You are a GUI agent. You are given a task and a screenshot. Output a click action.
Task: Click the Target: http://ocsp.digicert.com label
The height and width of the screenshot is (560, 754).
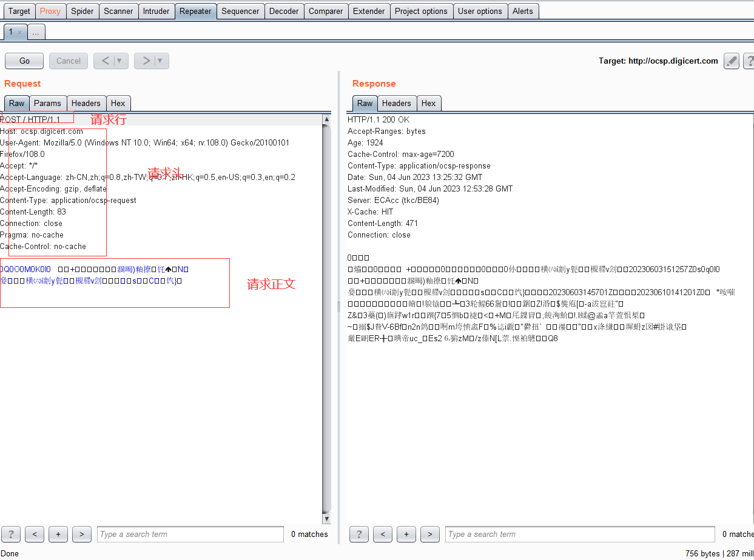pyautogui.click(x=658, y=61)
